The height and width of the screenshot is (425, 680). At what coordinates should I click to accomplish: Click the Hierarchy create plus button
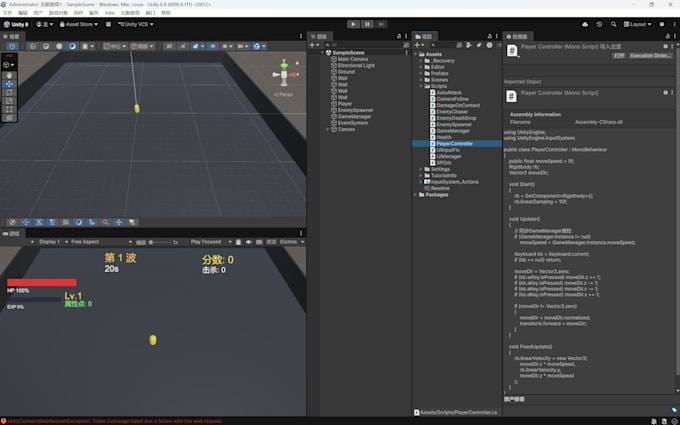tap(314, 45)
